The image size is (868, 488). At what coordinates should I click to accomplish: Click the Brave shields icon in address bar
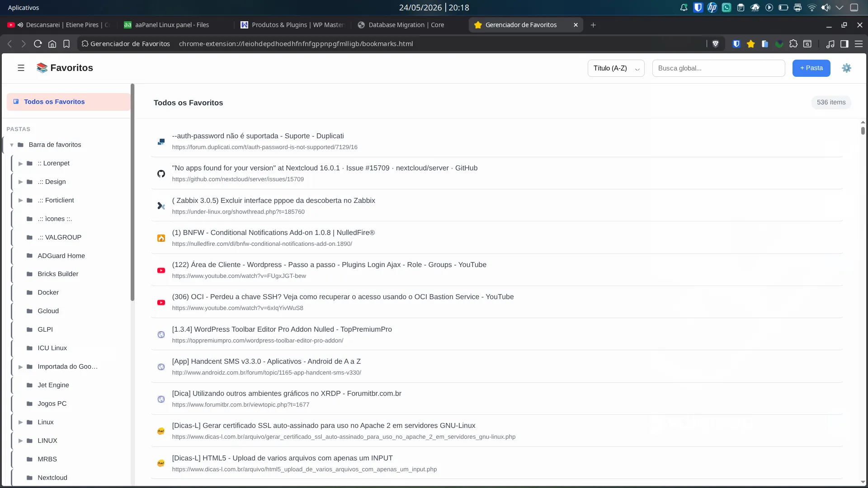pos(715,44)
